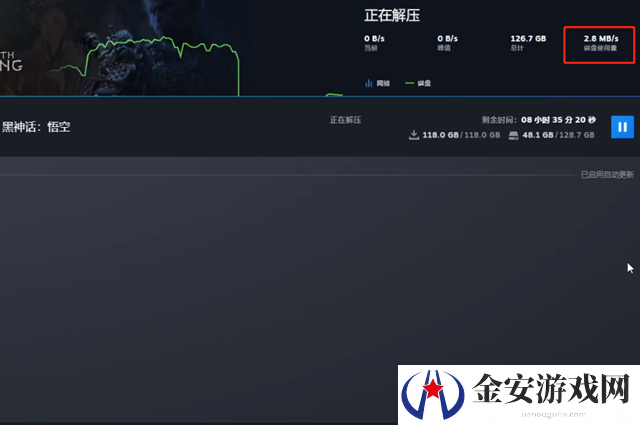Click the 2.8 MB/s disk usage value
This screenshot has width=640, height=425.
tap(601, 39)
